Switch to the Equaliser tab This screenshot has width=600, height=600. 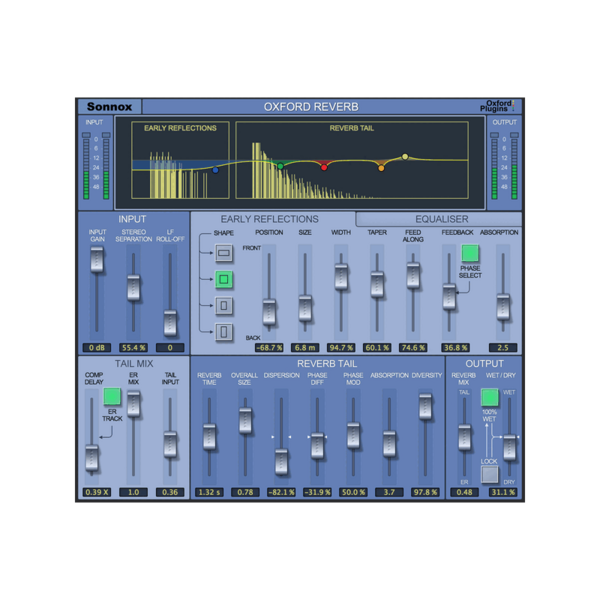[440, 219]
